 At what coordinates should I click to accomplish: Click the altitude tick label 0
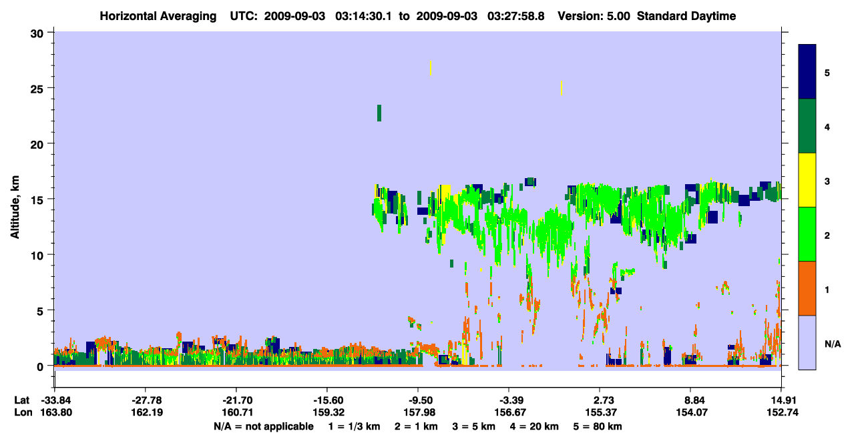(41, 366)
